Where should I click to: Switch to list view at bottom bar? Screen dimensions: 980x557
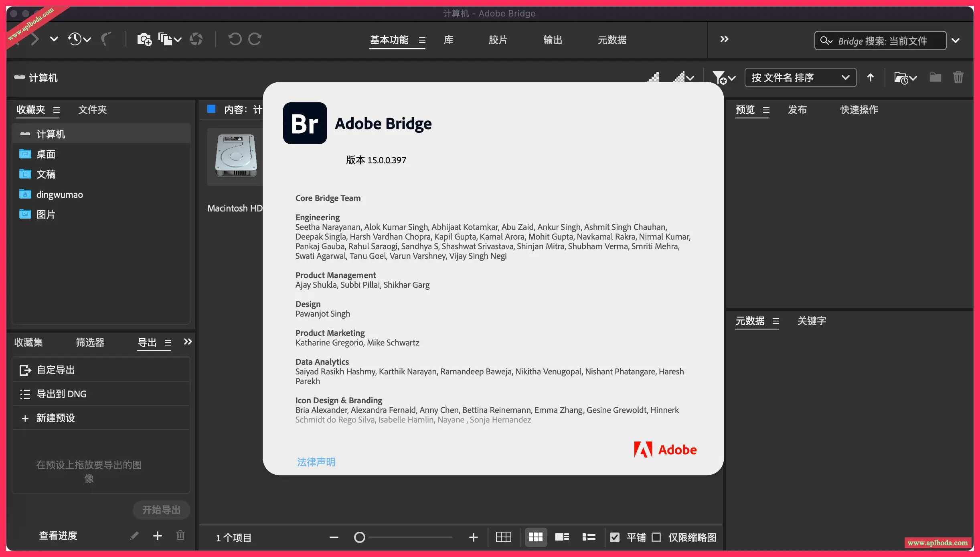pyautogui.click(x=589, y=537)
